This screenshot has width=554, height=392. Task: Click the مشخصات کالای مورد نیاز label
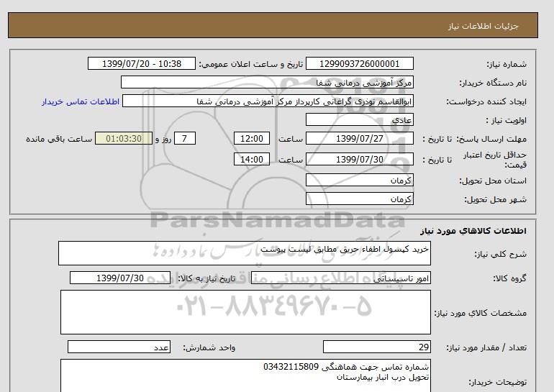[x=480, y=313]
